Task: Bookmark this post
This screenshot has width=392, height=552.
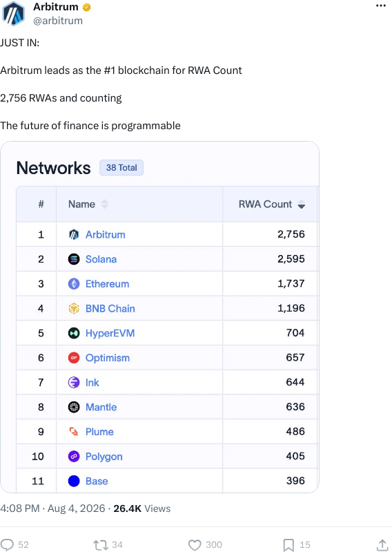Action: tap(288, 545)
